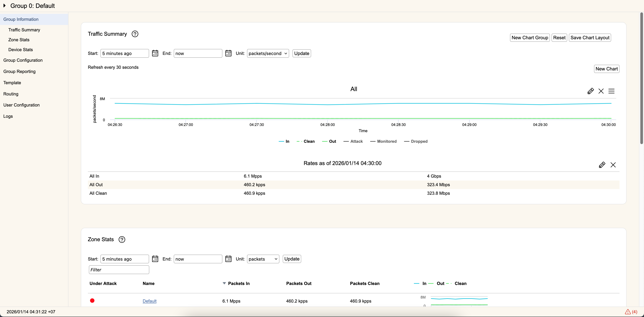Click New Chart Group button
Image resolution: width=644 pixels, height=317 pixels.
[x=530, y=38]
